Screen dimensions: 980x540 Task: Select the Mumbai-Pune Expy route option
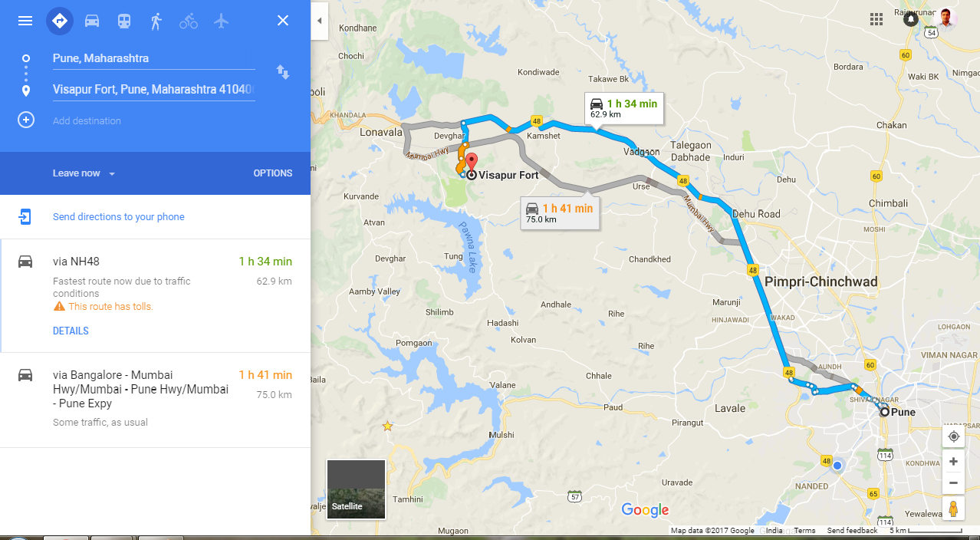point(155,400)
